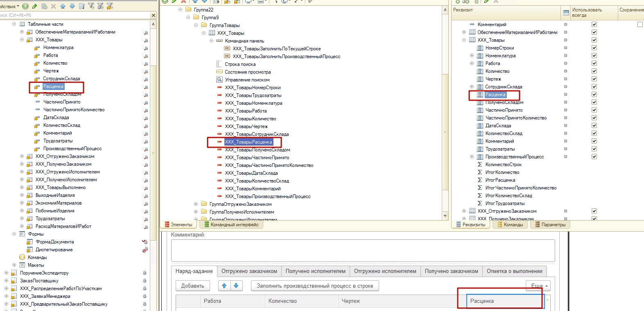Click the green pencil edit icon in left toolbar
This screenshot has width=644, height=311.
(35, 6)
